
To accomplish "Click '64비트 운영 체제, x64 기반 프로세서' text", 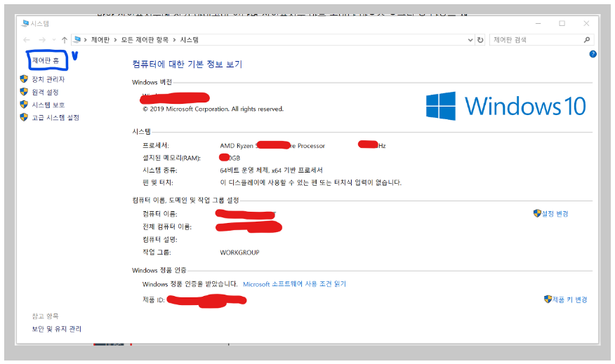I will click(x=271, y=170).
